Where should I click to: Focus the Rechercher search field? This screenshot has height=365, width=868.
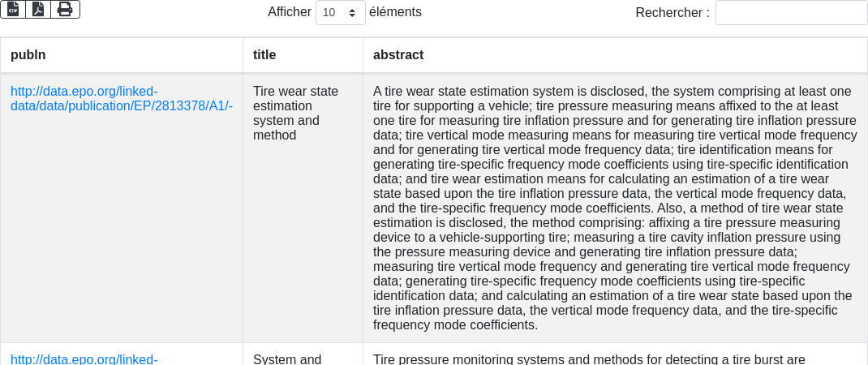point(791,13)
